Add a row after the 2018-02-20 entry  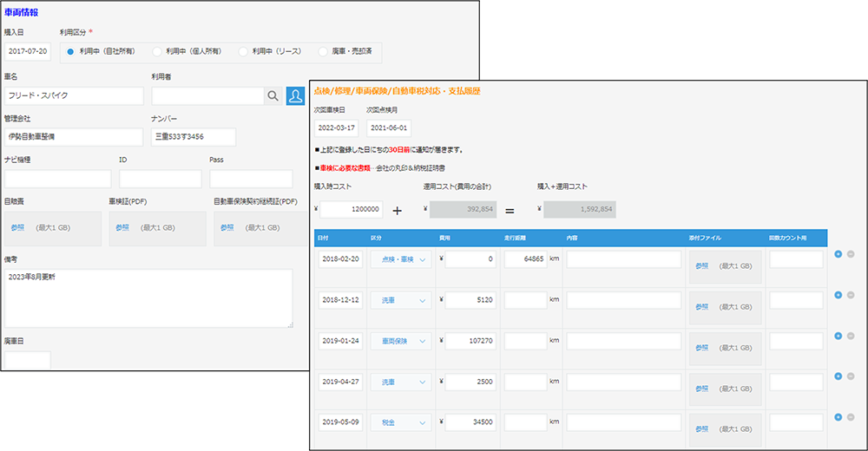(x=838, y=254)
